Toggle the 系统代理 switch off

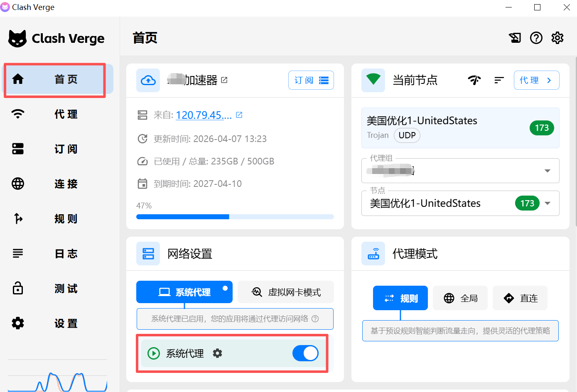point(305,353)
